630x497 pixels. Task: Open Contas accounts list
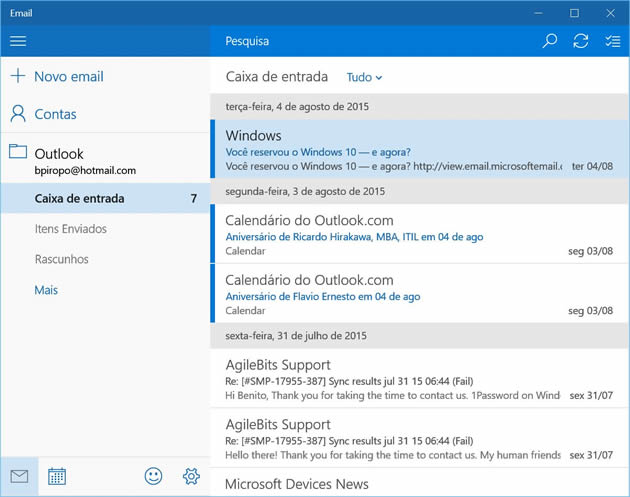pos(55,114)
